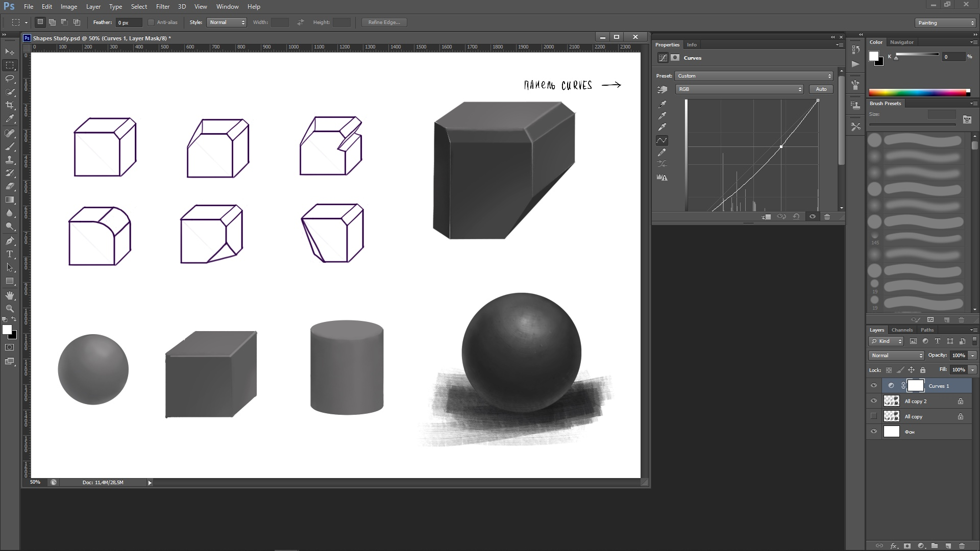This screenshot has width=980, height=551.
Task: Show the All copy layer
Action: coord(874,416)
